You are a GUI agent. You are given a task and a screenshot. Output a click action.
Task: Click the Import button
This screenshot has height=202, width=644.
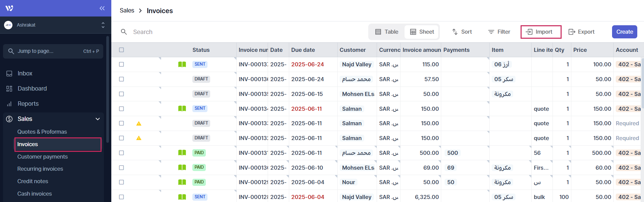coord(541,32)
